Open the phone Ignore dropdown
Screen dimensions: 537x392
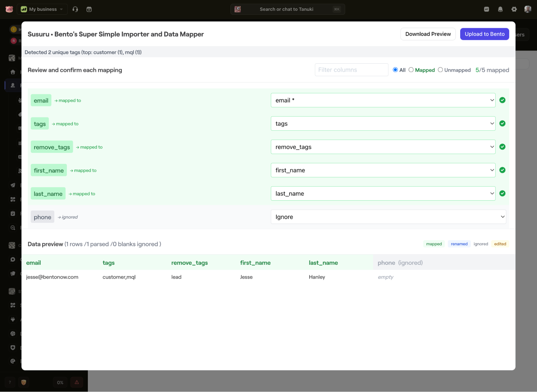pos(388,217)
